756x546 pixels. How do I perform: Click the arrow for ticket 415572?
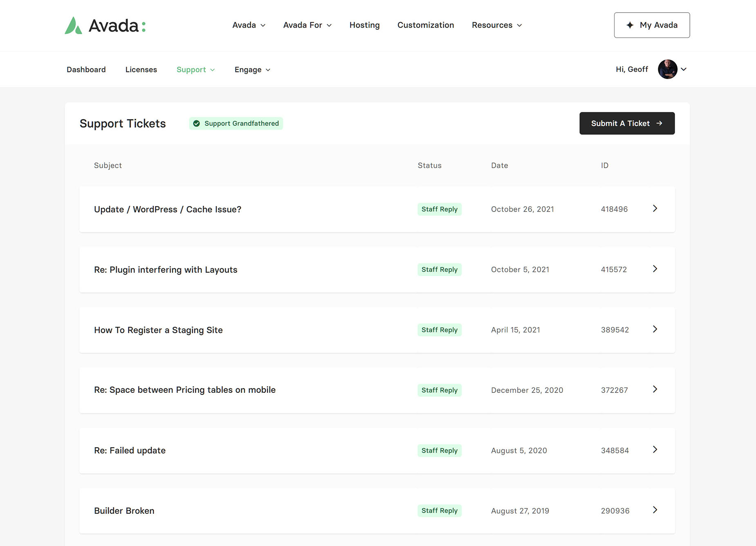click(x=655, y=269)
